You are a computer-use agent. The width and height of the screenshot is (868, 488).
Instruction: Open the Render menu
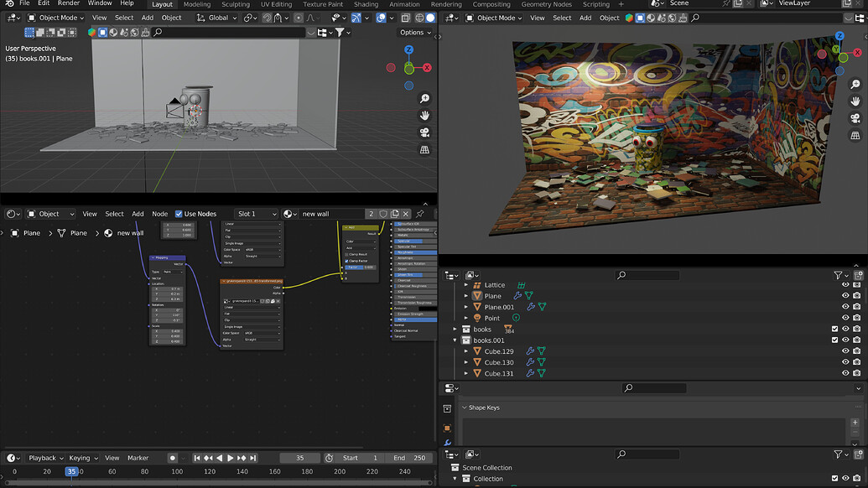pyautogui.click(x=69, y=3)
